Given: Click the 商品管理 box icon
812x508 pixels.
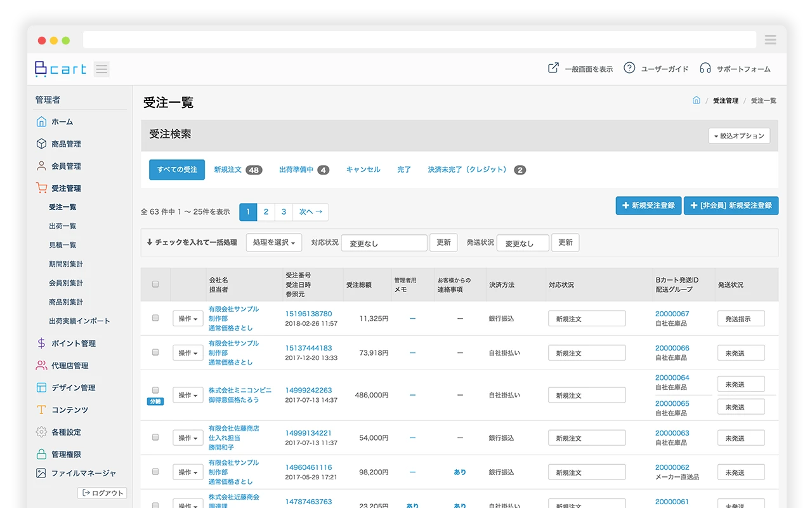Looking at the screenshot, I should 41,144.
